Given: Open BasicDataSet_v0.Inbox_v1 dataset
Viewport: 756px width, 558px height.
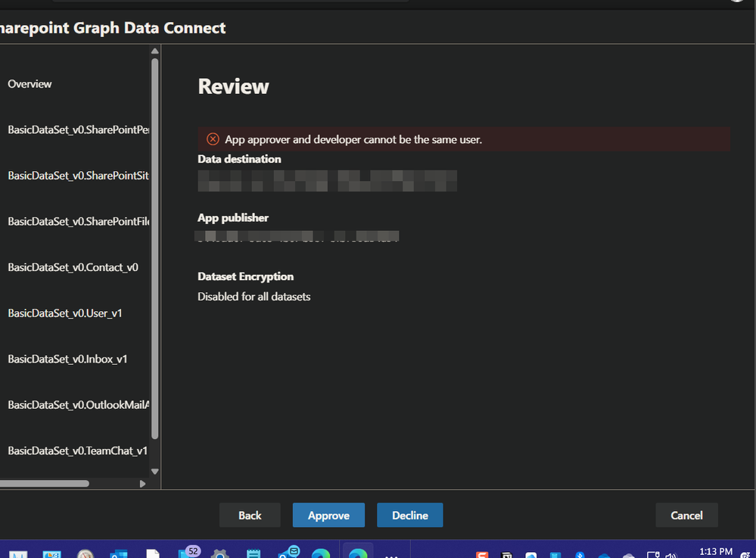Looking at the screenshot, I should [x=67, y=359].
